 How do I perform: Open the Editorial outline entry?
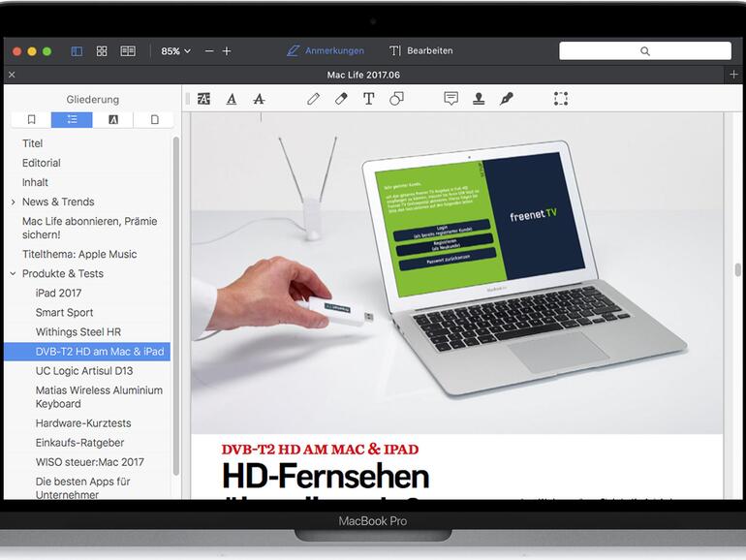coord(42,163)
